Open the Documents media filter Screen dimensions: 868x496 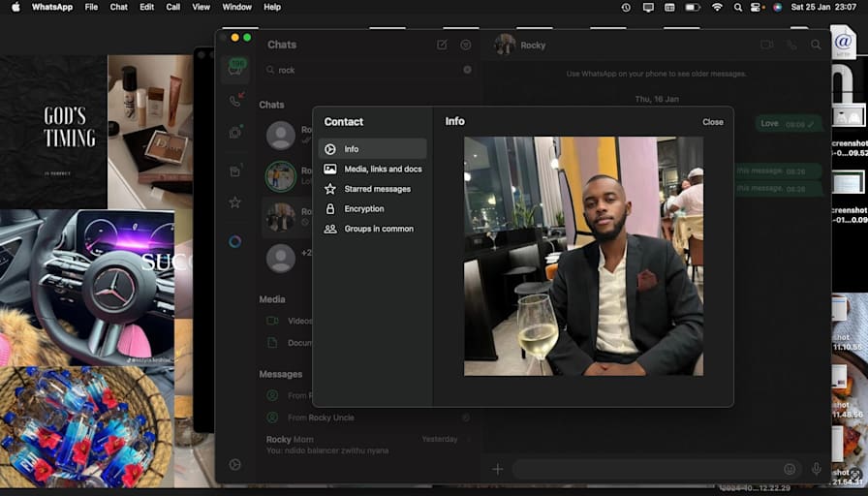pyautogui.click(x=290, y=343)
